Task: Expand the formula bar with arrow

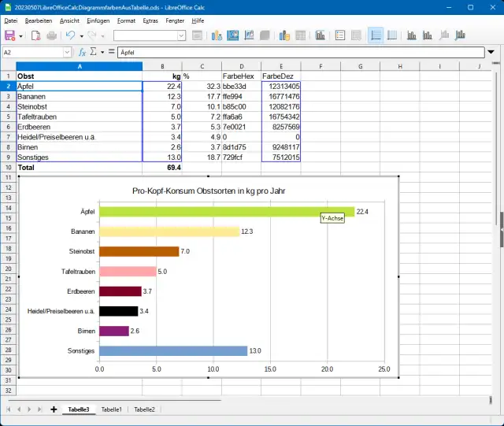Action: click(x=491, y=52)
